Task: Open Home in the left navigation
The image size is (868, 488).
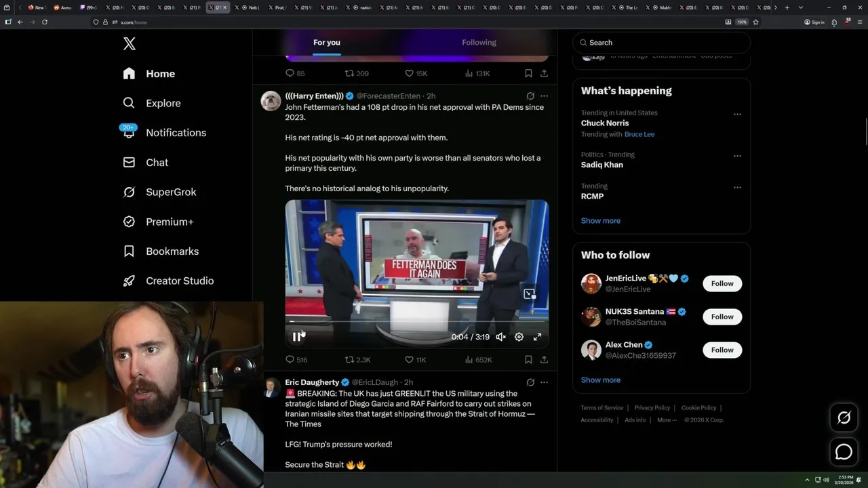Action: pos(149,74)
